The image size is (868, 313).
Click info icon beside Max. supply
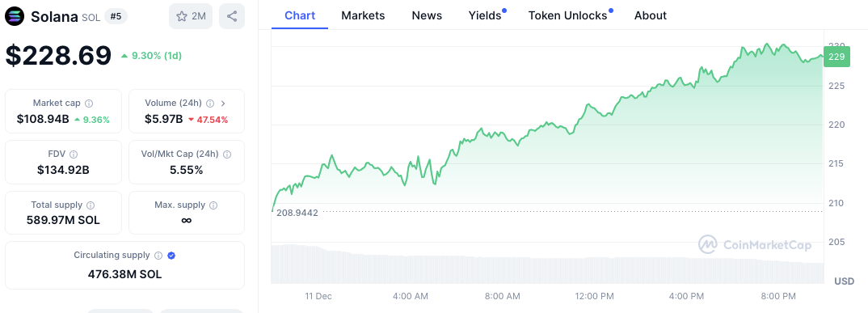click(x=213, y=205)
